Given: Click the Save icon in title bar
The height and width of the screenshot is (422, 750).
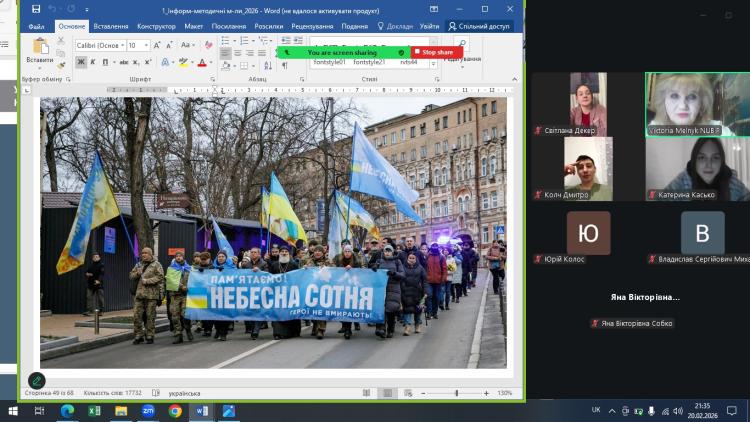Looking at the screenshot, I should 36,9.
